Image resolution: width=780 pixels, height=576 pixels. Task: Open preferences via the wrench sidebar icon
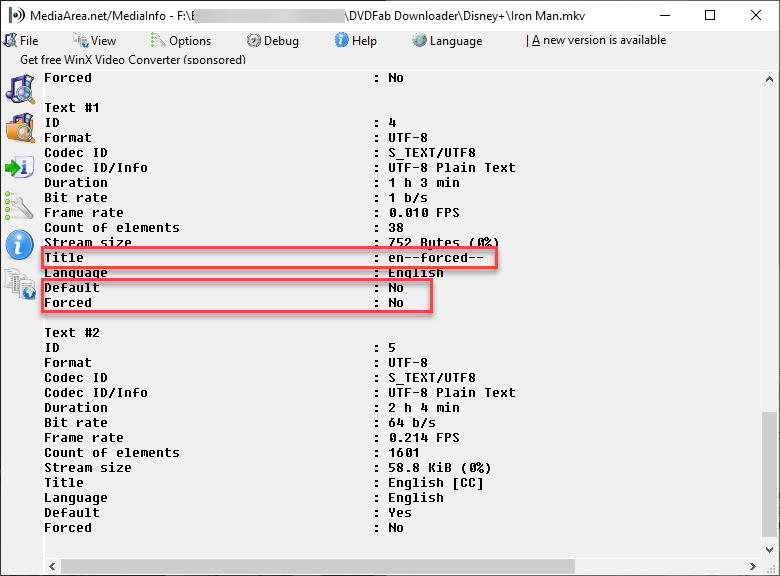coord(19,205)
